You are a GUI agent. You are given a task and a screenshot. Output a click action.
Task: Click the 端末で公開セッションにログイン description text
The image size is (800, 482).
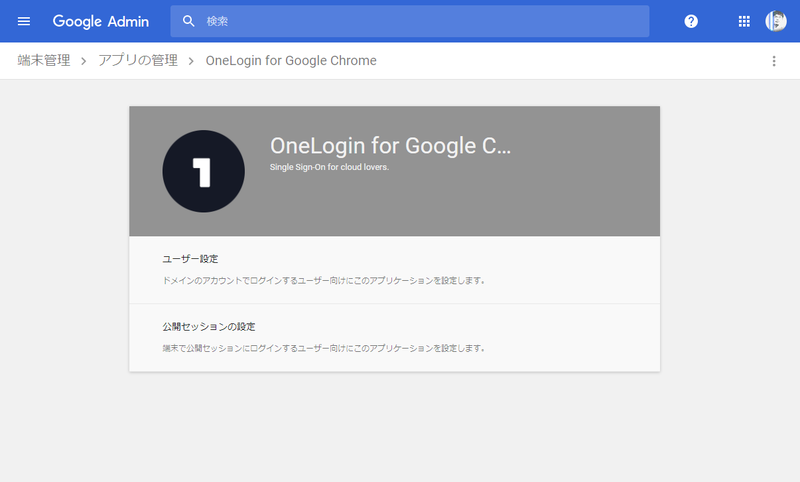point(323,348)
